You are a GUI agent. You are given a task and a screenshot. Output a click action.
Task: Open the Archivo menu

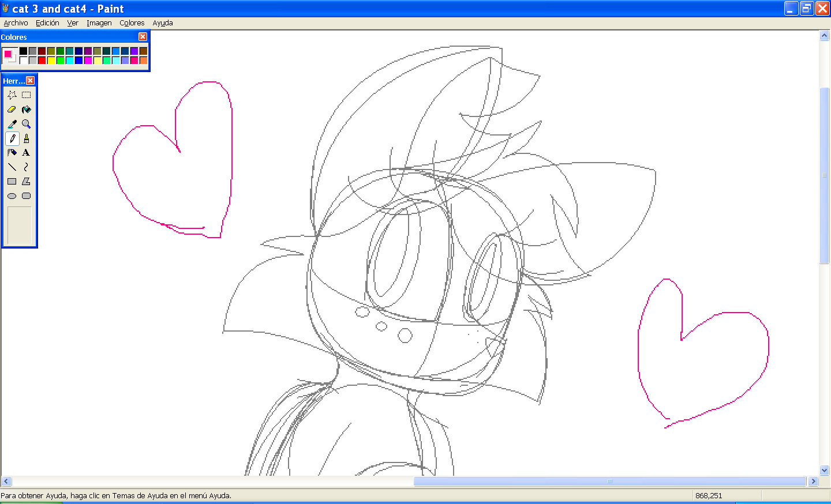pyautogui.click(x=16, y=23)
